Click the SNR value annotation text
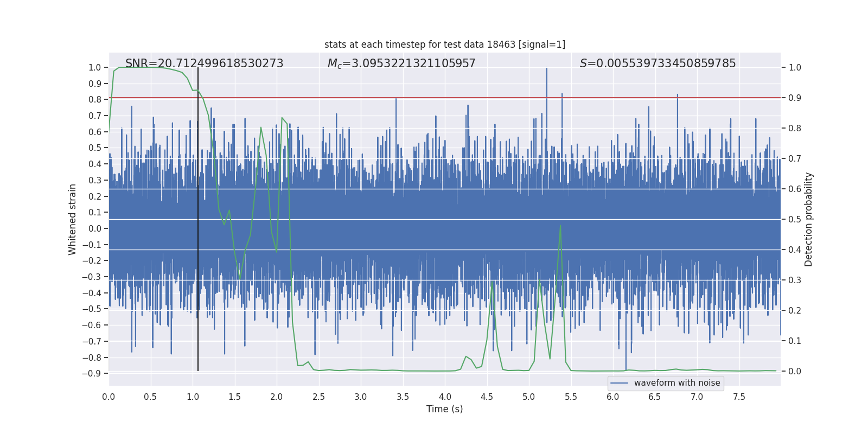 coord(204,63)
